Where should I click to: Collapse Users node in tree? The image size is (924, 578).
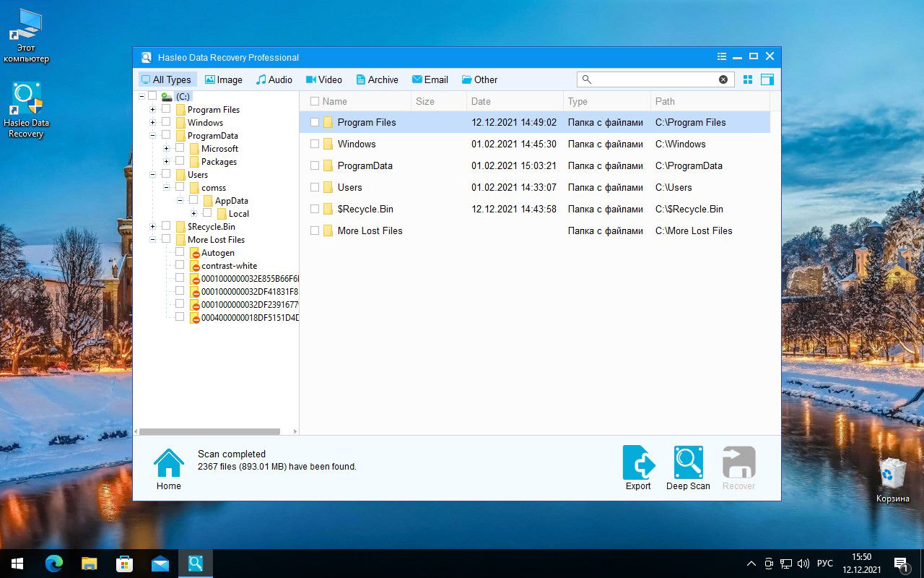[152, 175]
